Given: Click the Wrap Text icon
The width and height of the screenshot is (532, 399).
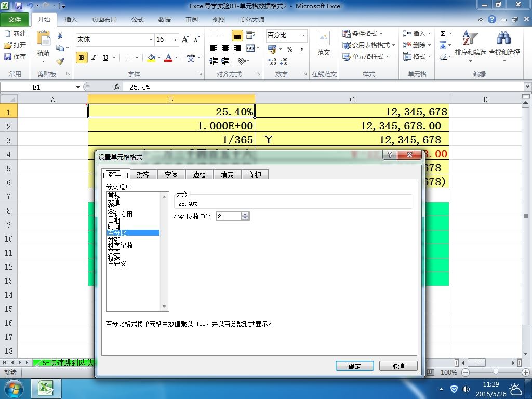Looking at the screenshot, I should point(250,35).
